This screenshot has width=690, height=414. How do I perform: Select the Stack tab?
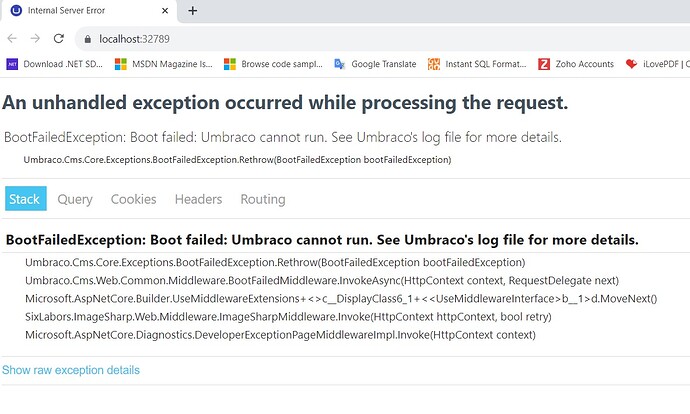[x=26, y=199]
